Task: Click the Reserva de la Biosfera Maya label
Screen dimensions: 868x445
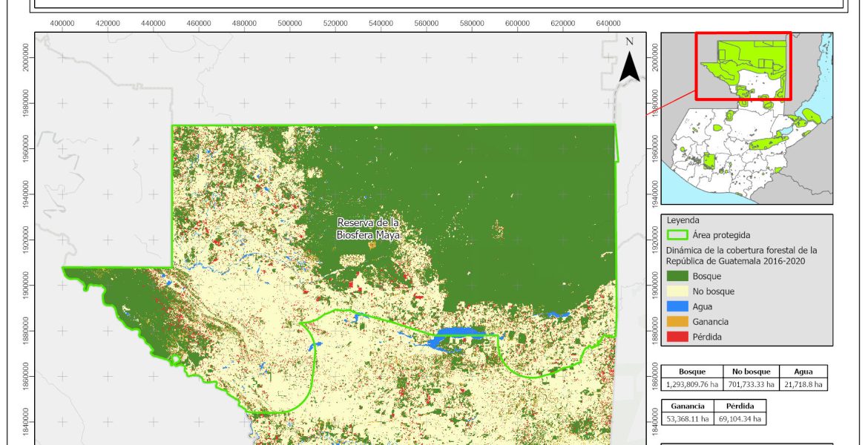Action: (x=369, y=228)
